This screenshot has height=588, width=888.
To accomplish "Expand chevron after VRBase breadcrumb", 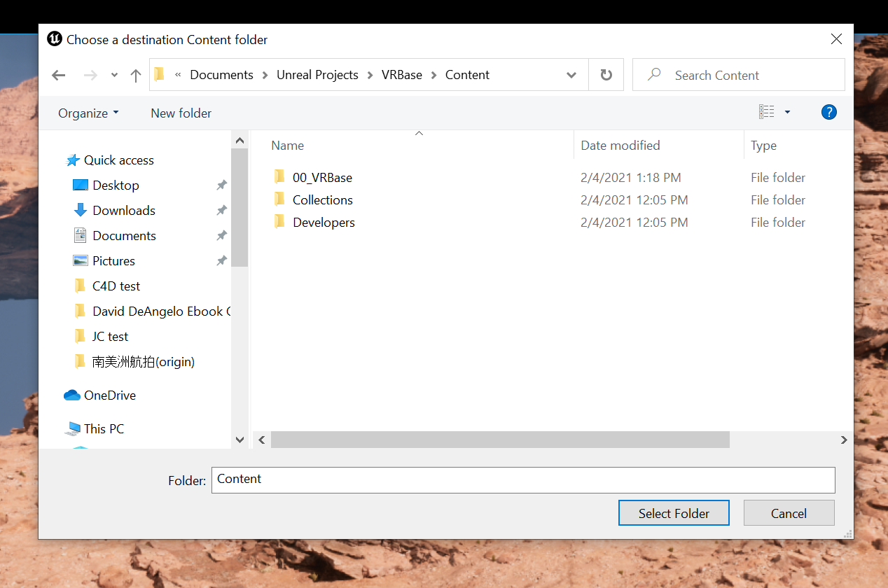I will pyautogui.click(x=434, y=75).
